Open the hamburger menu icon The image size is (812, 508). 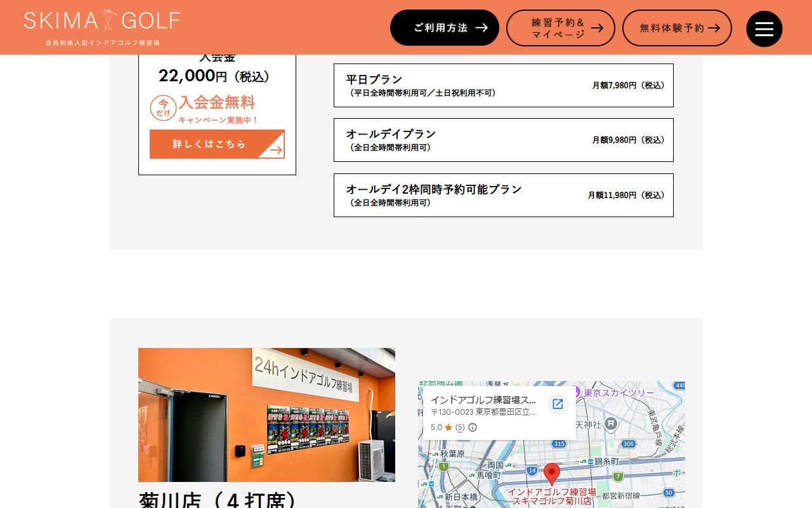pos(764,29)
